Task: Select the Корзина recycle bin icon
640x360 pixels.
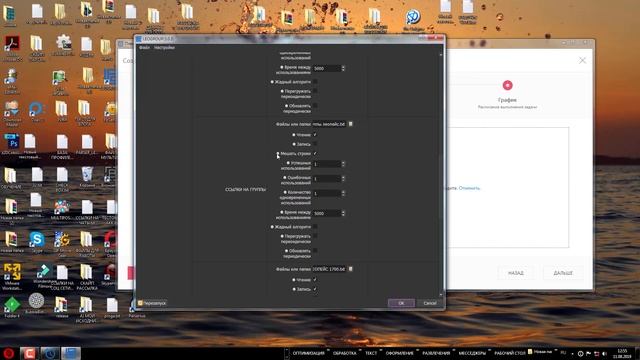Action: click(x=87, y=174)
